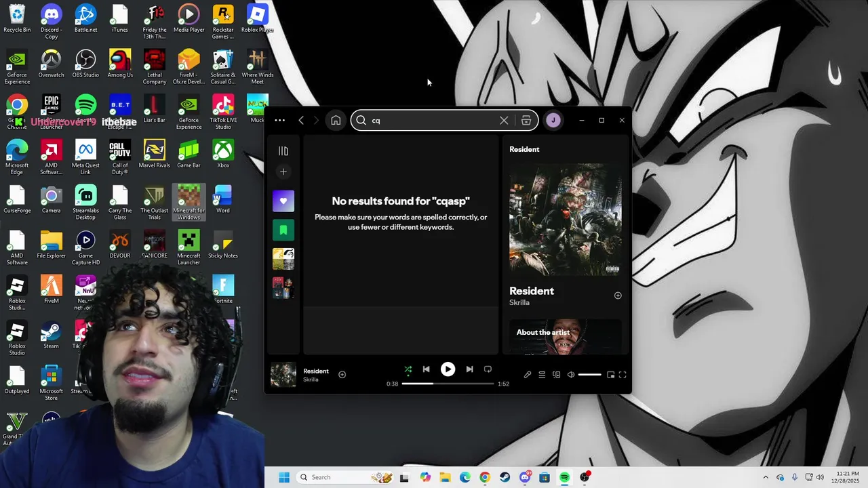Open the Spotify miniplayer

(x=610, y=375)
